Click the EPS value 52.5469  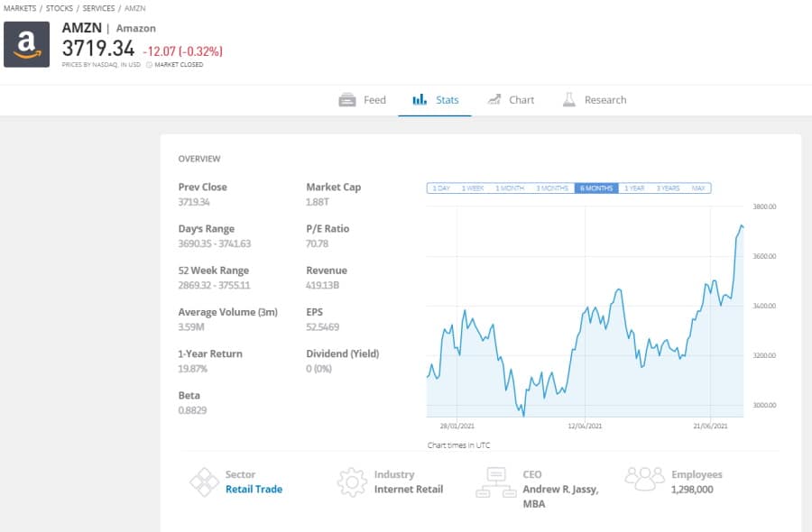tap(323, 327)
